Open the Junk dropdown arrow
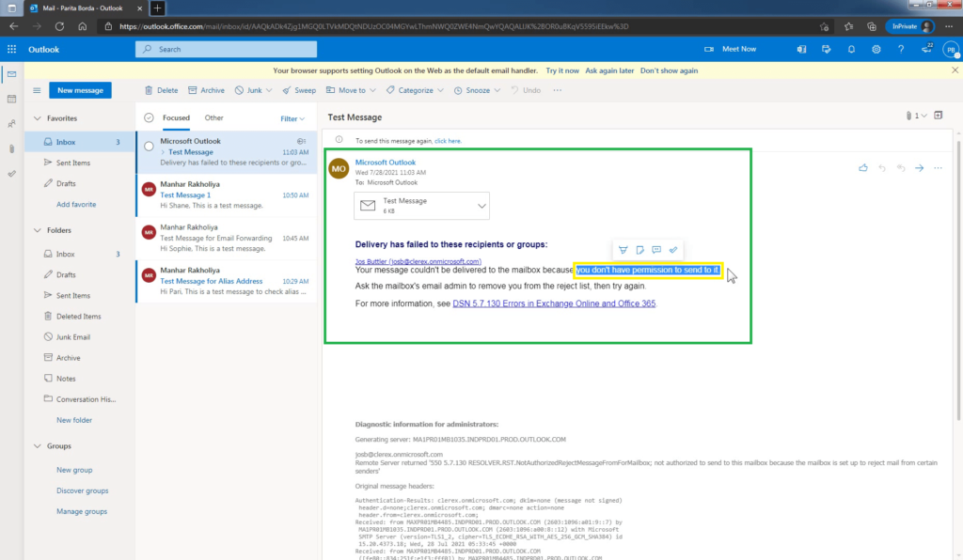 269,90
